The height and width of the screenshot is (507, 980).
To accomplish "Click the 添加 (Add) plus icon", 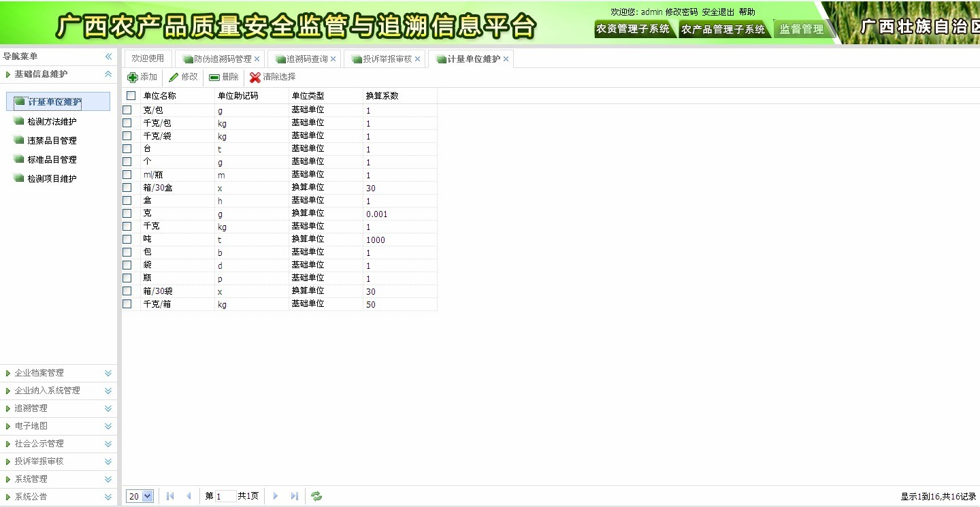I will point(133,77).
